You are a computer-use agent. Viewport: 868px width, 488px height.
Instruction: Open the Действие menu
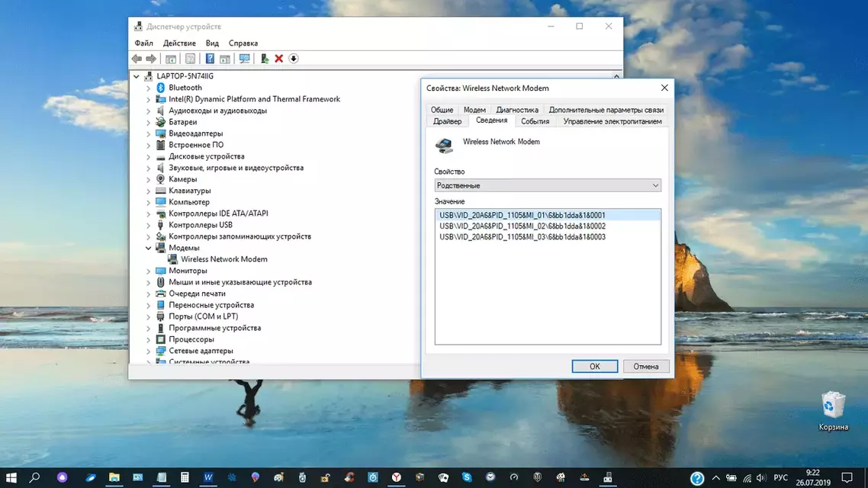click(179, 43)
